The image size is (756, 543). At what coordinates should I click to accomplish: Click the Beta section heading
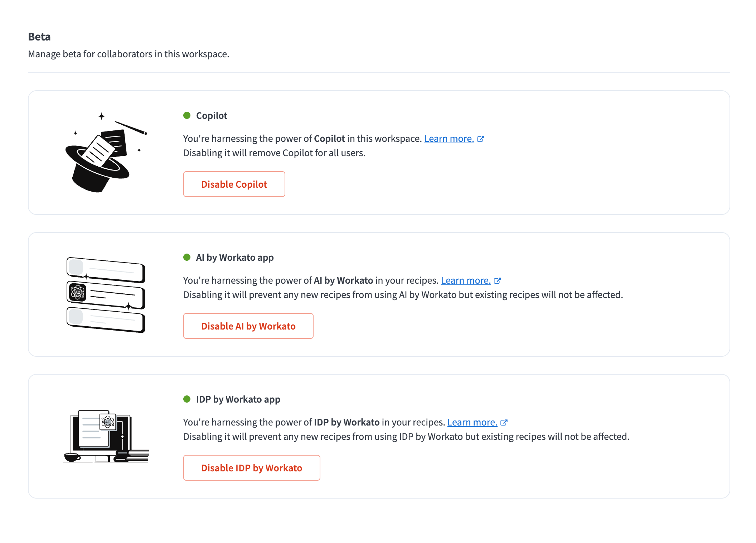[x=39, y=37]
